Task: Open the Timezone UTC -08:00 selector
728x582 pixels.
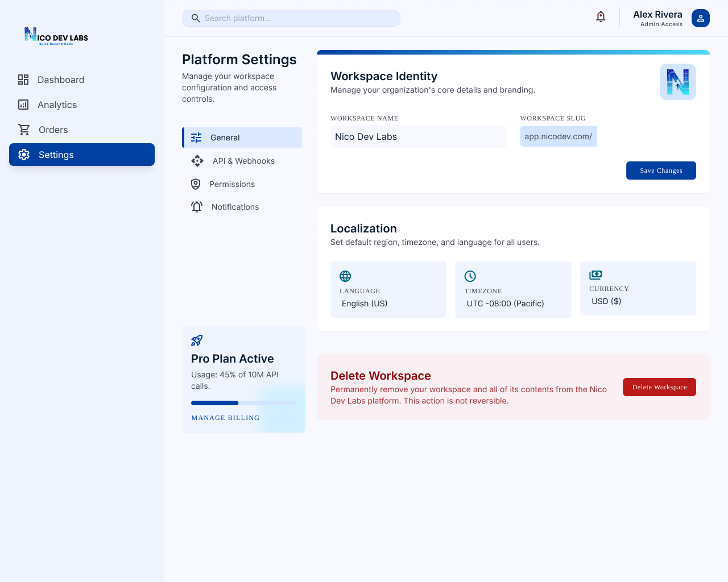Action: point(513,290)
